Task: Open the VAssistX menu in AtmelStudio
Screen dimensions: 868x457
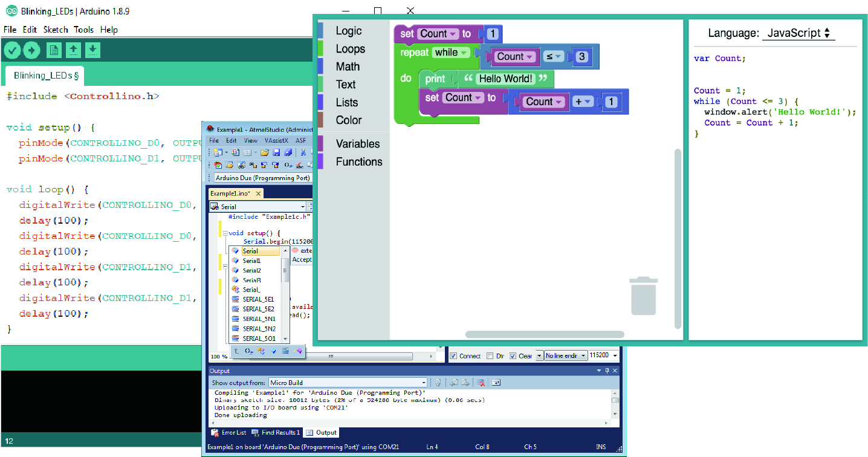Action: (x=276, y=140)
